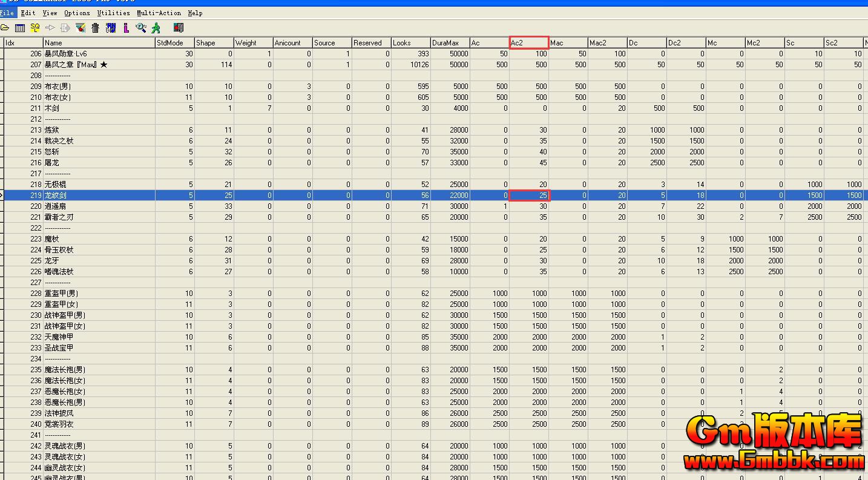Click the green running man icon
This screenshot has height=480, width=868.
point(156,28)
